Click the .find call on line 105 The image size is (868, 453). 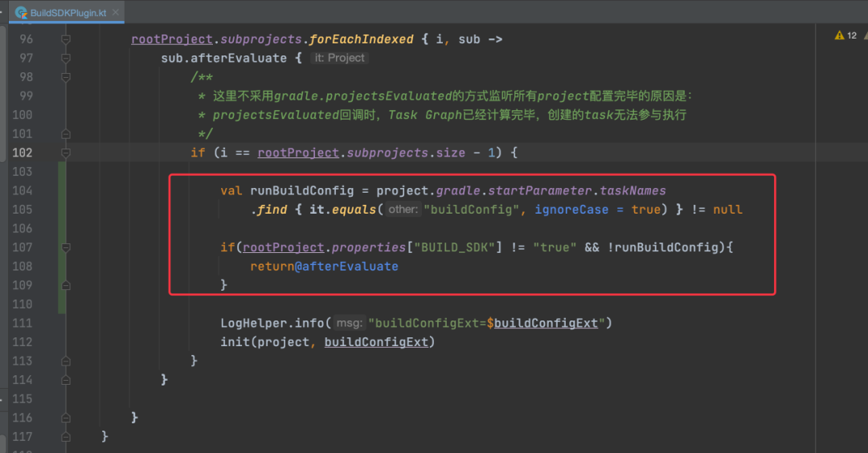click(269, 210)
